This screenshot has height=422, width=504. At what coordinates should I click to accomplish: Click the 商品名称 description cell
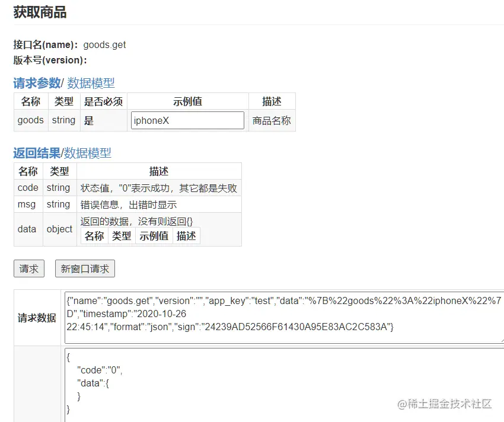click(x=272, y=120)
